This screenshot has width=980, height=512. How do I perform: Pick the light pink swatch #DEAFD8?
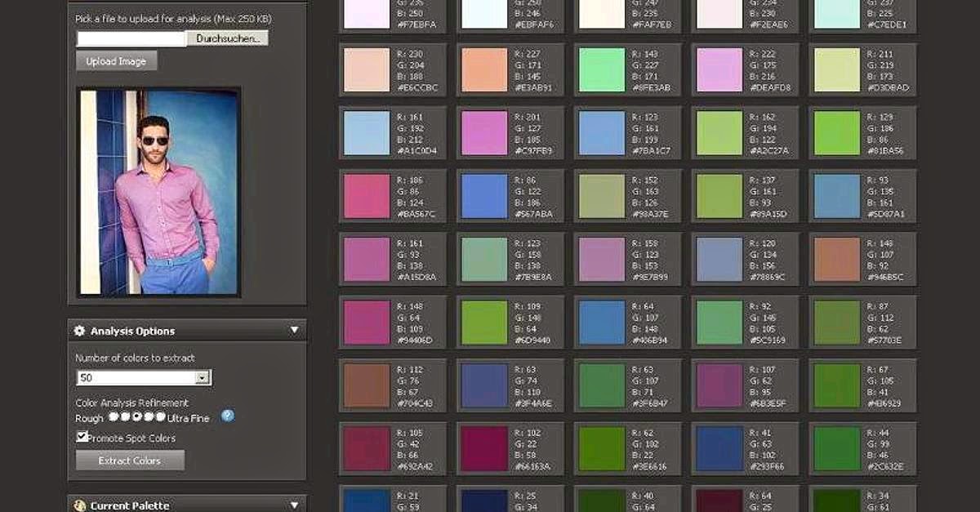click(x=719, y=69)
